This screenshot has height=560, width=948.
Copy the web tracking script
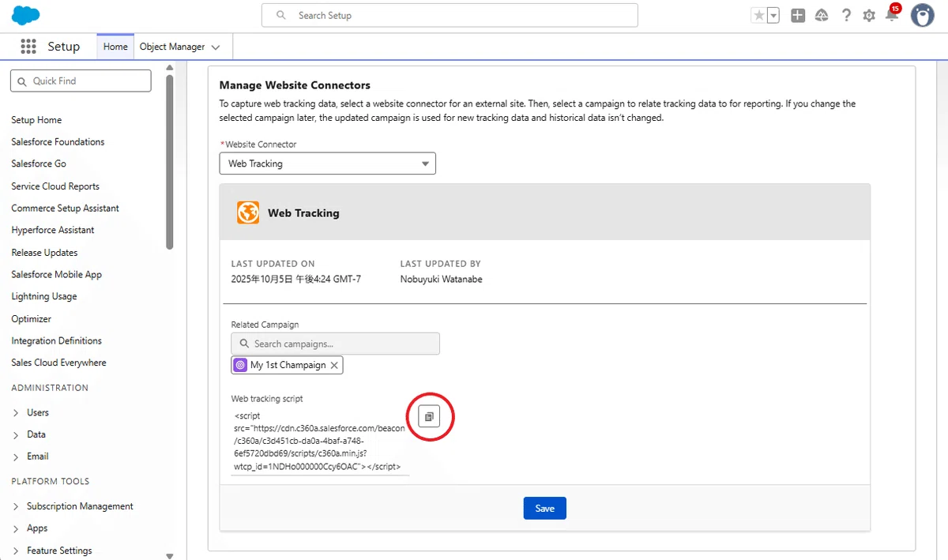click(x=429, y=416)
